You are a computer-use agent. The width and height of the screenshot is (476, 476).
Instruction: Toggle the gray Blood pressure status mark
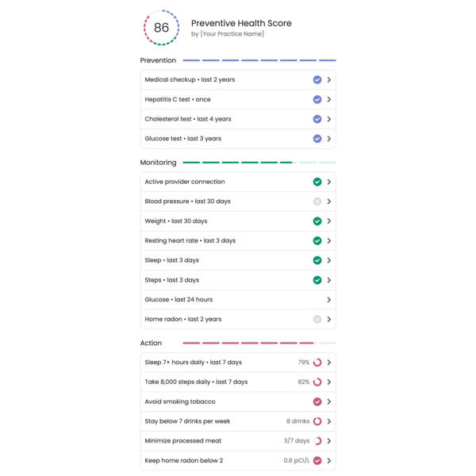click(317, 202)
